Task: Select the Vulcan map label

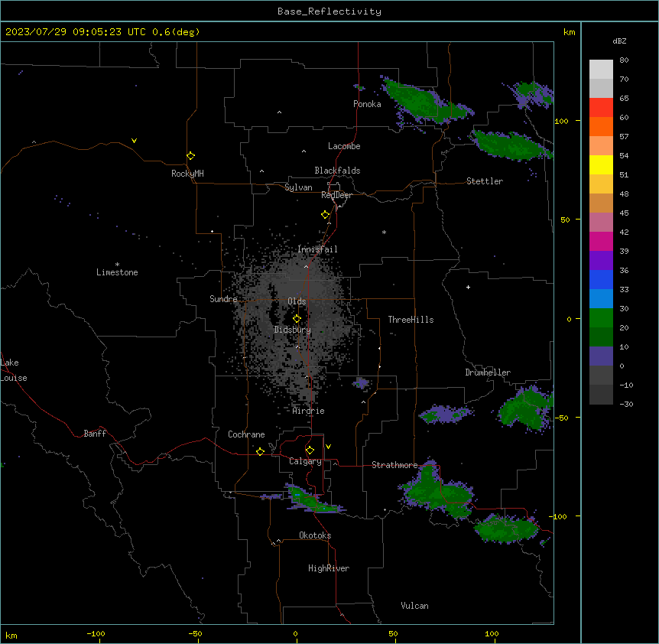Action: pyautogui.click(x=415, y=606)
